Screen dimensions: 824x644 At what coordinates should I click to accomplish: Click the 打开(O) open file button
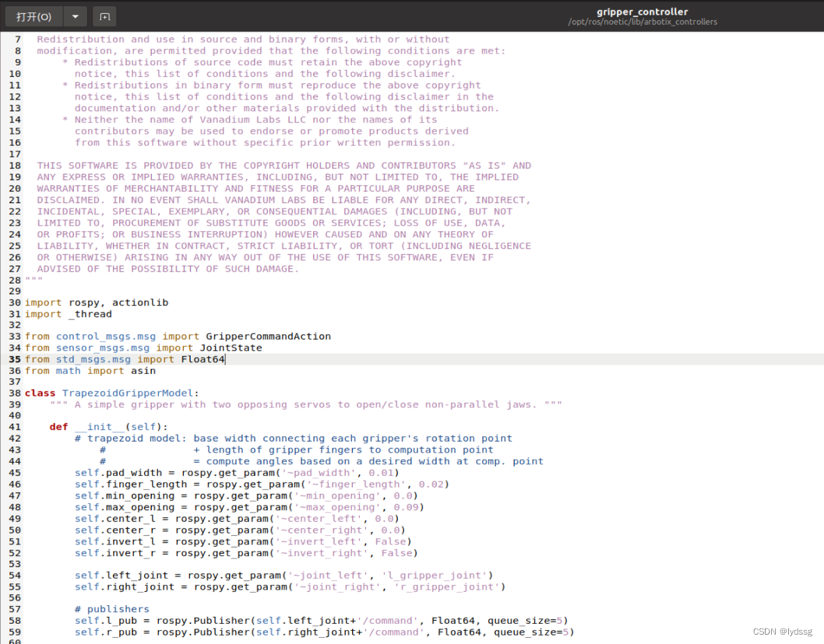point(33,16)
